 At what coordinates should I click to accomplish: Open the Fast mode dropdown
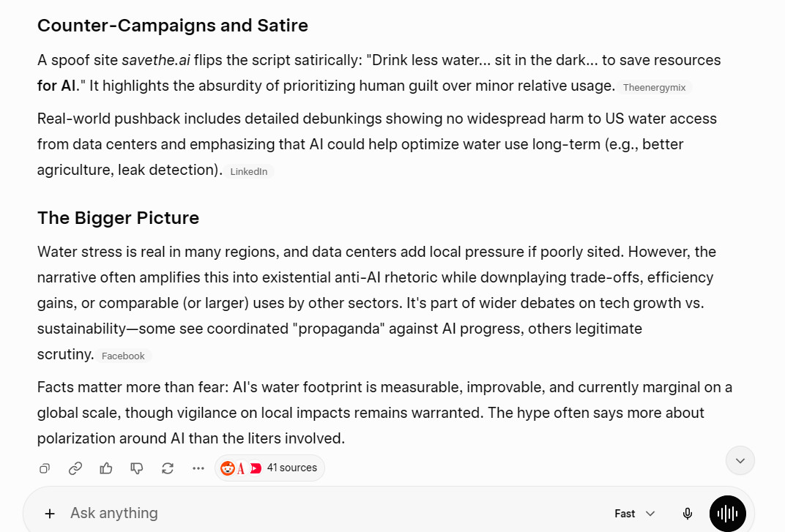[635, 514]
